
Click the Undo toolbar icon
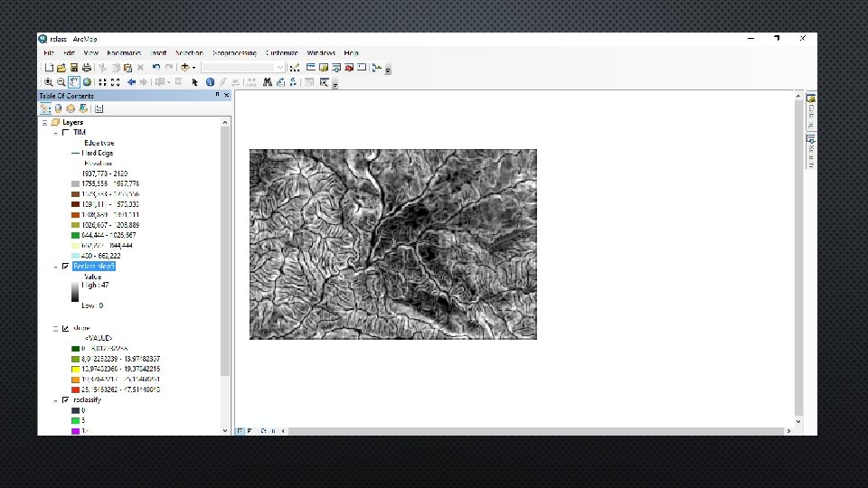pos(156,67)
